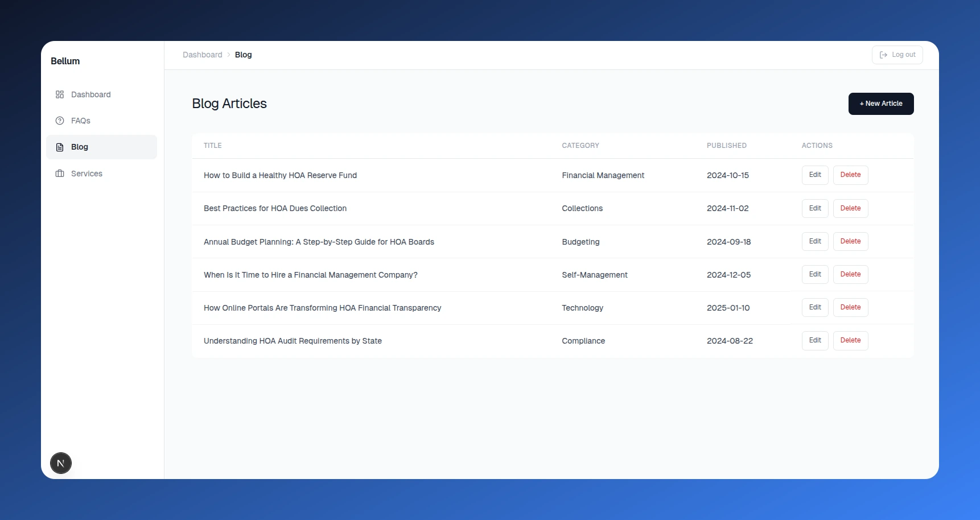Click the FAQs question mark icon

point(60,121)
